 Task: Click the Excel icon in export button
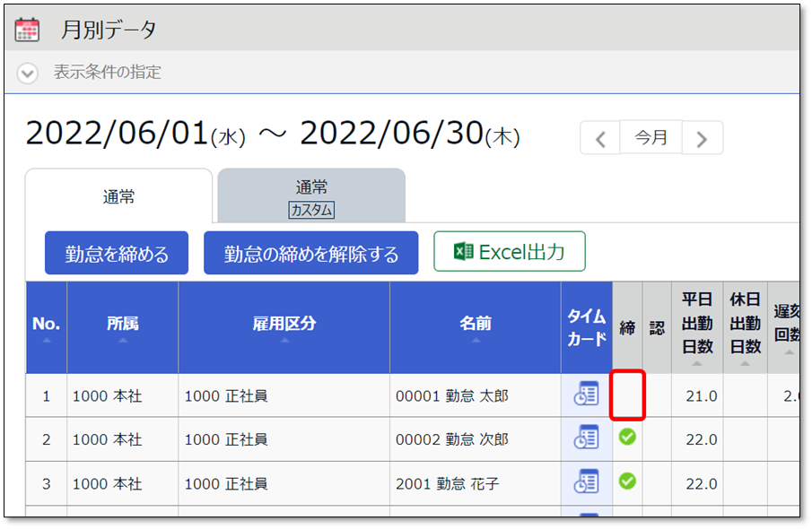(x=463, y=252)
